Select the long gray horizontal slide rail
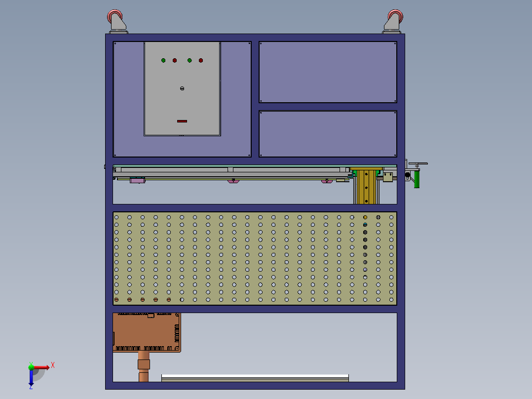Viewport: 532px width, 399px height. pyautogui.click(x=232, y=174)
